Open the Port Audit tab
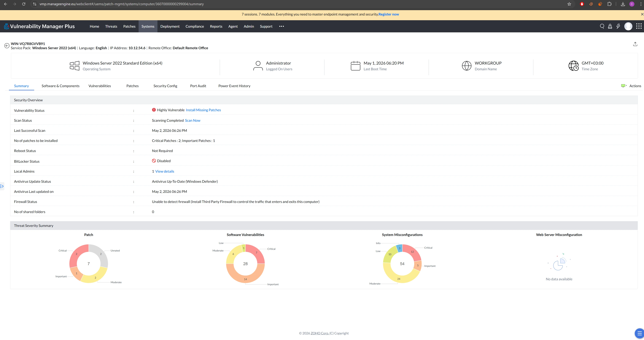Screen dimensions: 644x340 pos(198,86)
